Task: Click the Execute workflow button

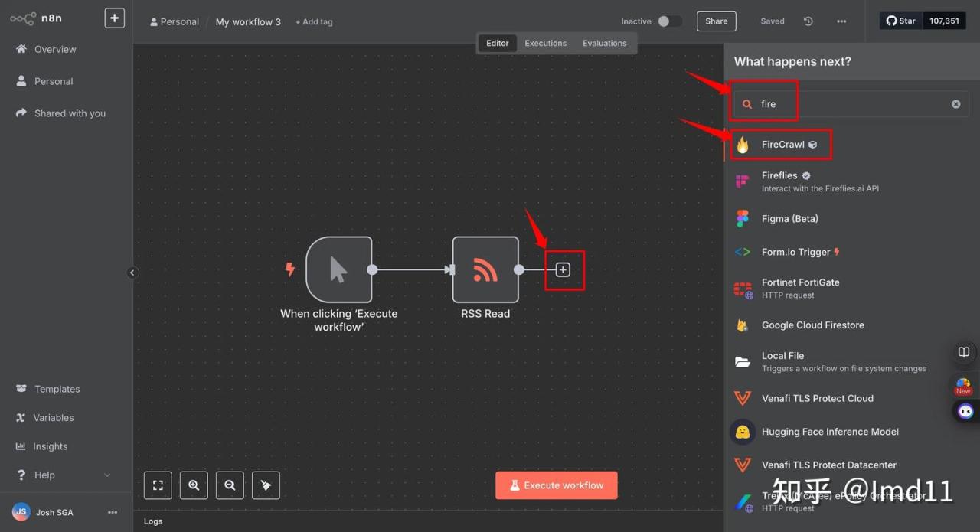Action: pos(557,485)
